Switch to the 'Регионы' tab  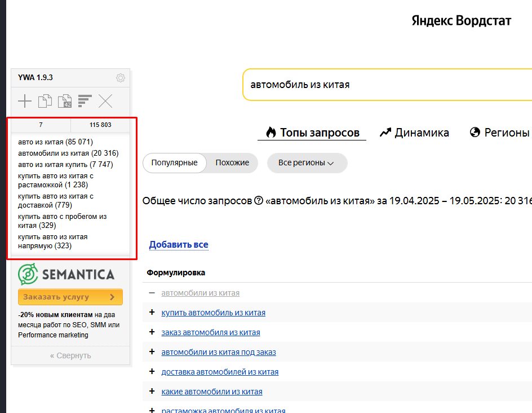coord(500,133)
